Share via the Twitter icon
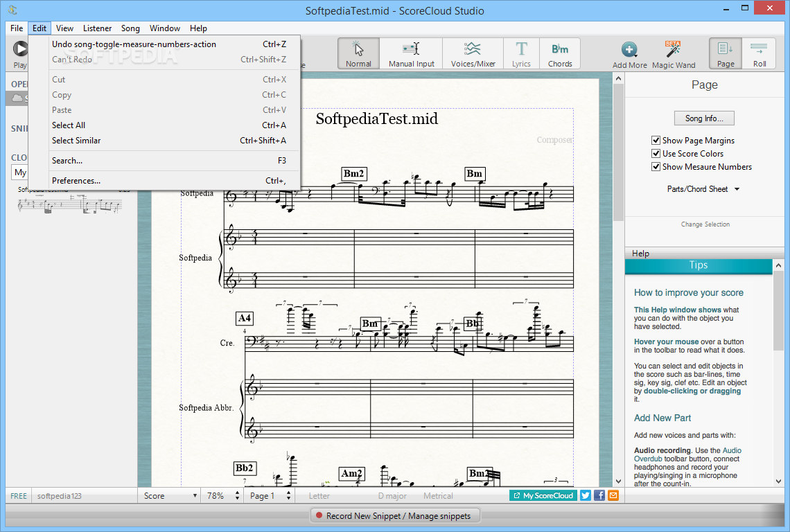The image size is (790, 532). pos(586,495)
